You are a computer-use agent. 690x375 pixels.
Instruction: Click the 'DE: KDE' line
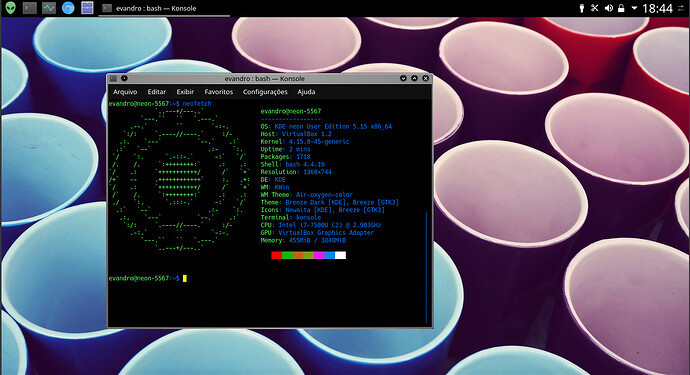tap(273, 180)
